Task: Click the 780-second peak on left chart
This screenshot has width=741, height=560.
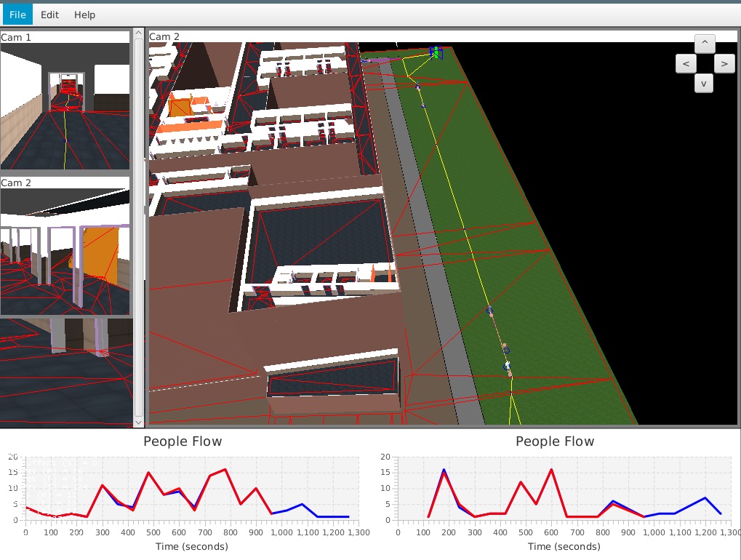Action: coord(226,470)
